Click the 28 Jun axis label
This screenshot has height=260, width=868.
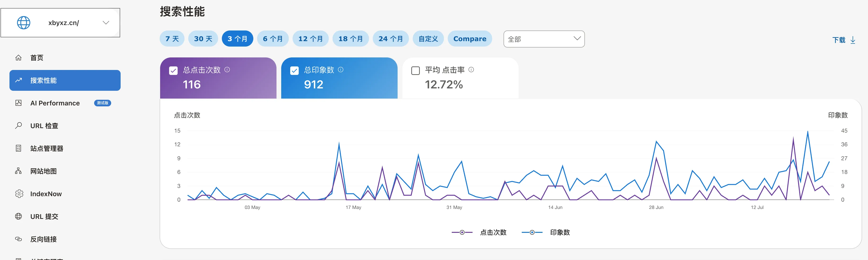coord(656,208)
